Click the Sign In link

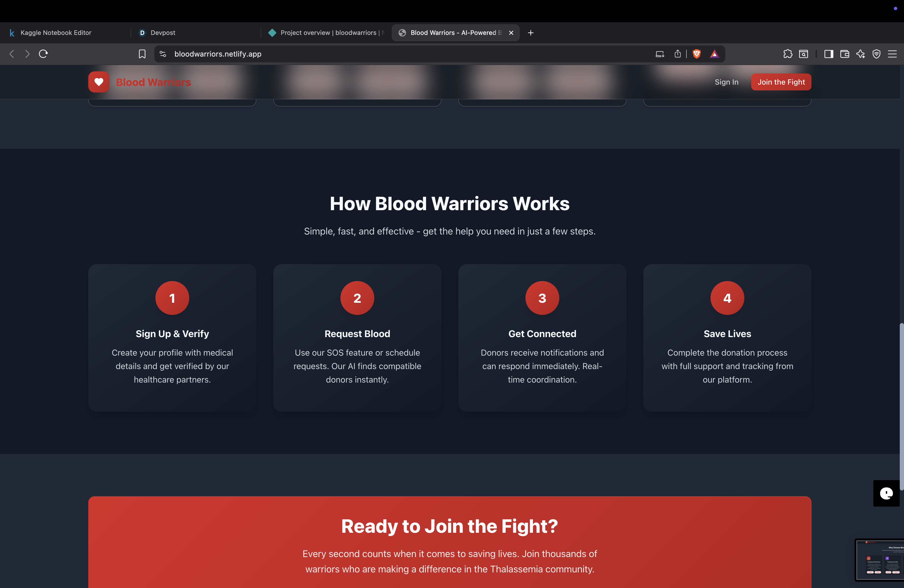[726, 82]
